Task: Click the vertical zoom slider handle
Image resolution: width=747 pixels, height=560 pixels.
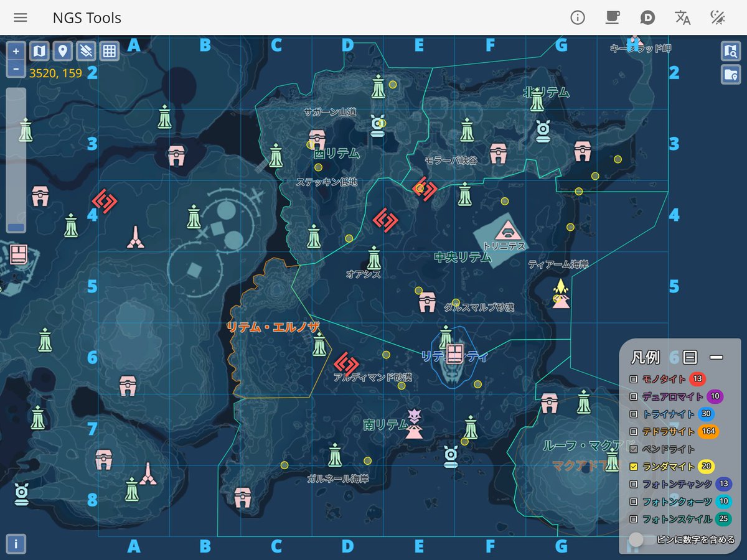Action: tap(16, 228)
